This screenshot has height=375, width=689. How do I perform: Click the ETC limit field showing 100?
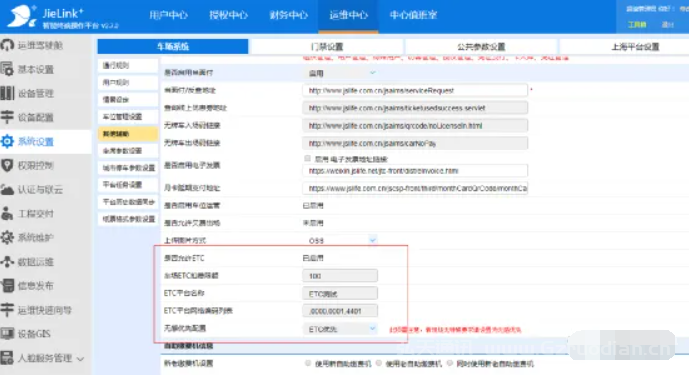[x=340, y=276]
